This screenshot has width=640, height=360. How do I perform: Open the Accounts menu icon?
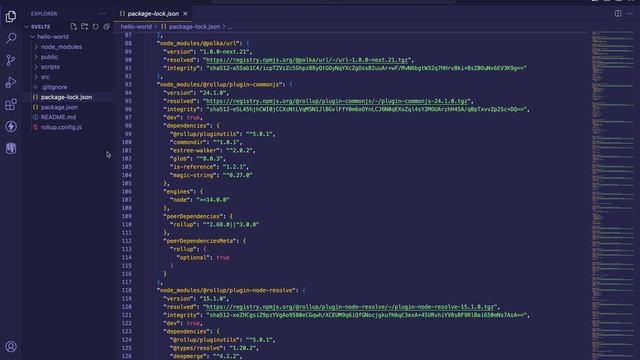coord(11,347)
